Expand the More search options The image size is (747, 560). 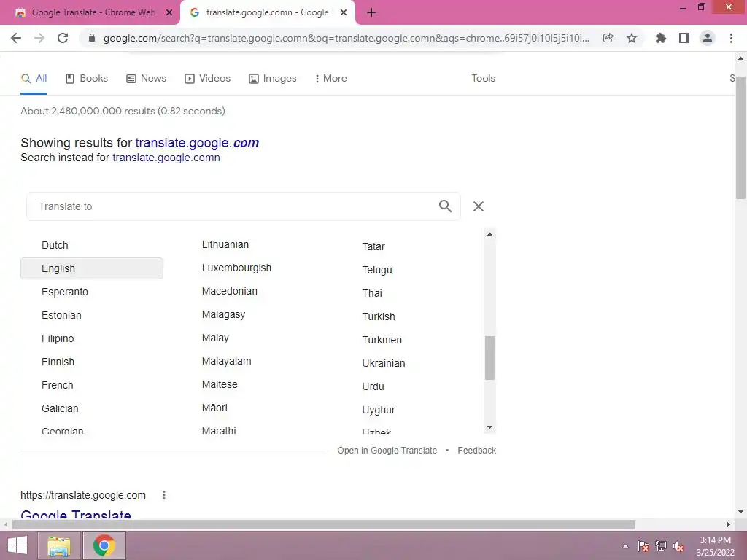click(330, 79)
